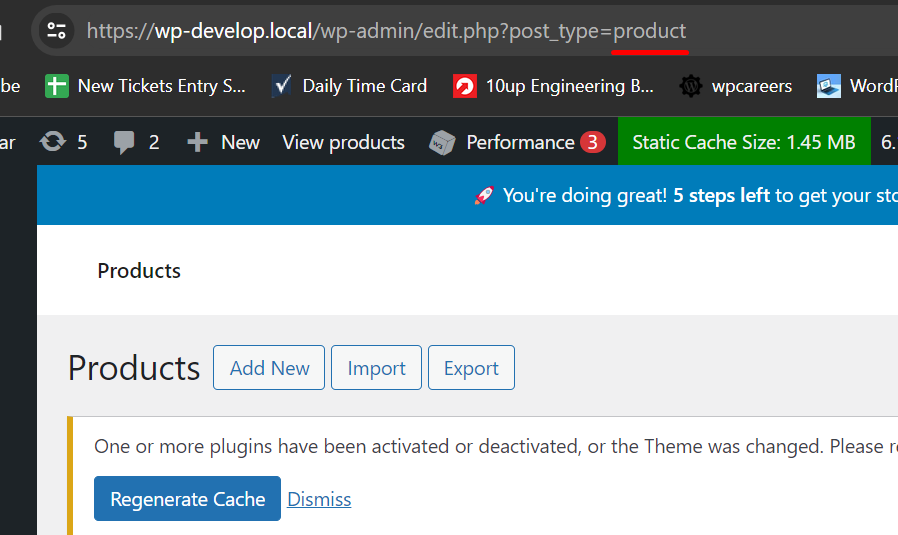Click the Export button
The image size is (898, 535).
pos(471,368)
